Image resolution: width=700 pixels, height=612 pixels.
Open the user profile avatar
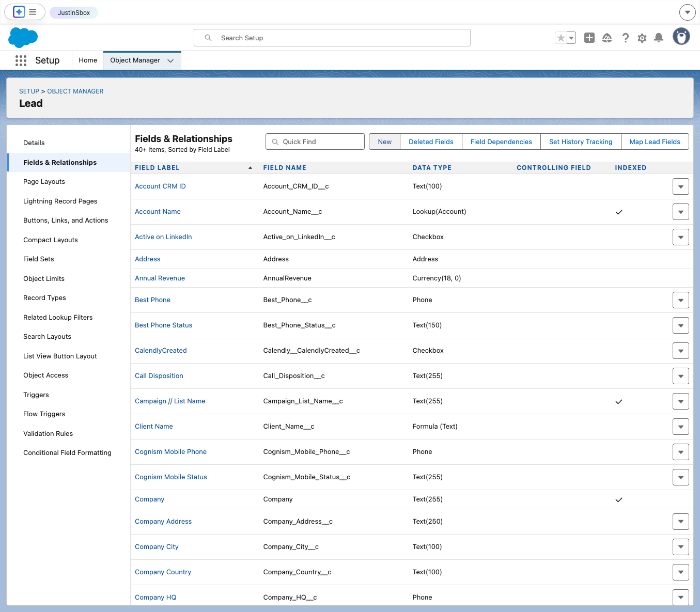(x=681, y=37)
